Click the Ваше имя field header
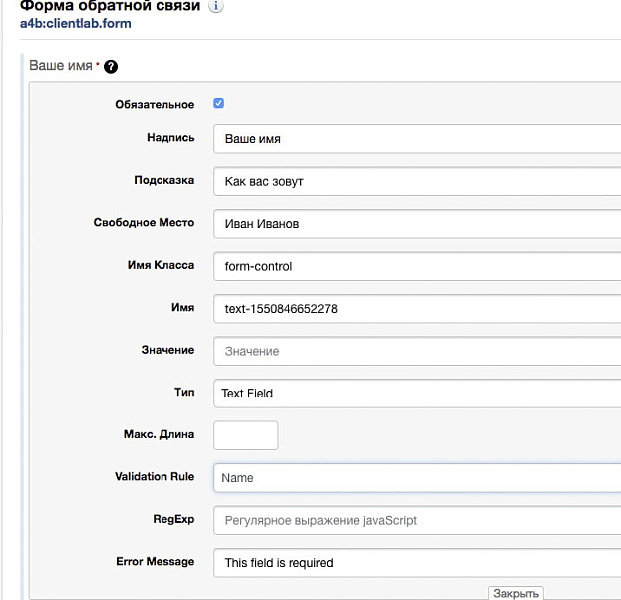 click(62, 66)
